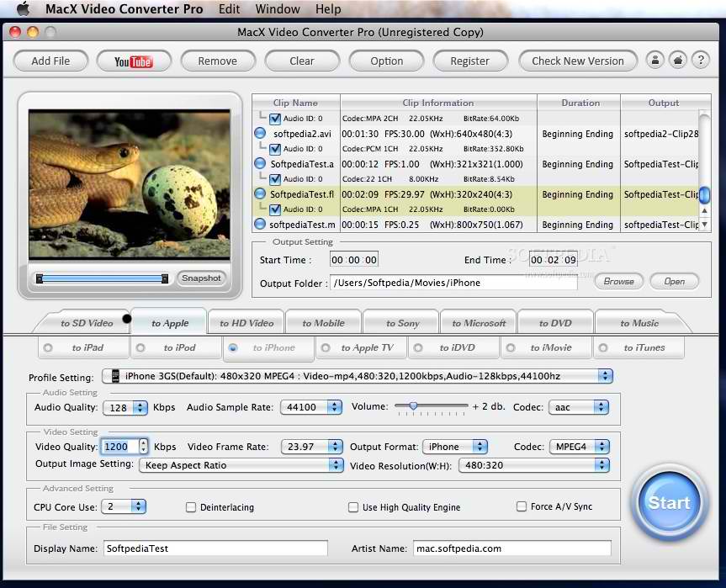
Task: Click the Display Name input field
Action: 215,548
